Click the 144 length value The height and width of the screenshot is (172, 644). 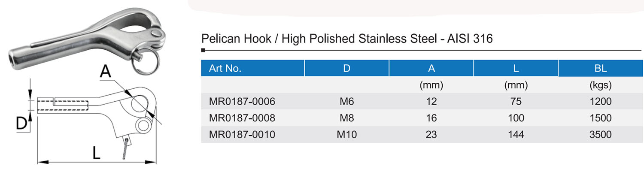pos(516,135)
